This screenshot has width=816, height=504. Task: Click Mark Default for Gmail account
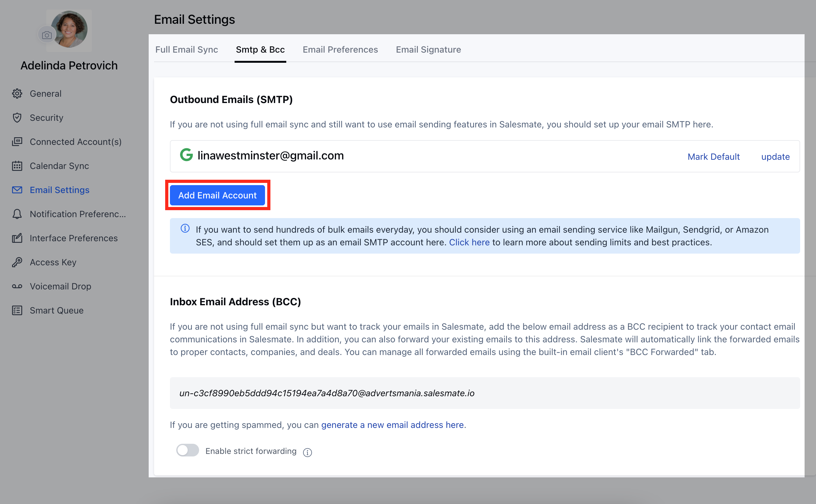tap(713, 157)
